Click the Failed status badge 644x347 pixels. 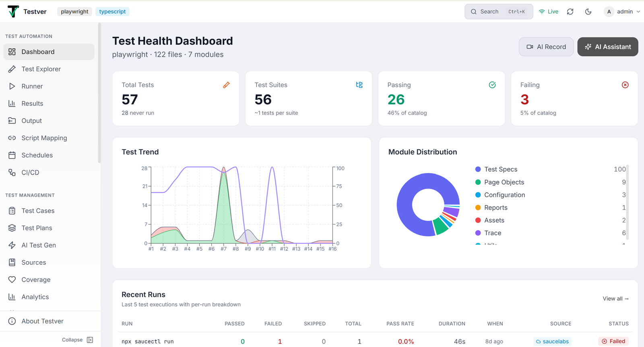click(x=613, y=341)
